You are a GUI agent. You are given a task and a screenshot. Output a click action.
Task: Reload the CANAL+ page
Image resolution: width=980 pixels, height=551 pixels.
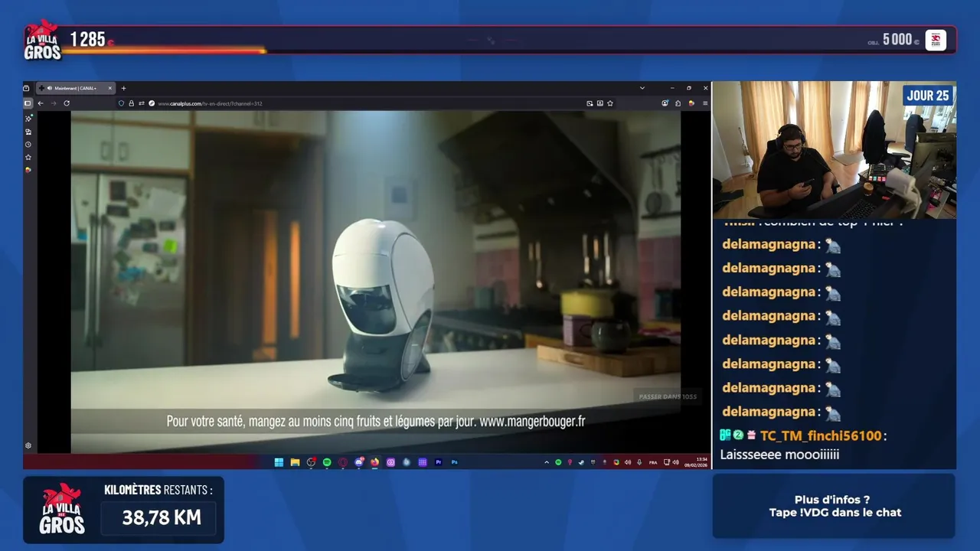click(67, 103)
